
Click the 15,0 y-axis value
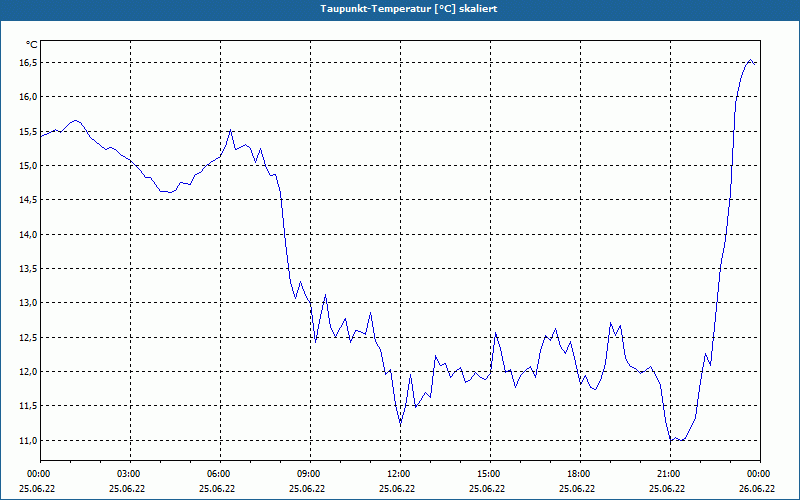[28, 165]
